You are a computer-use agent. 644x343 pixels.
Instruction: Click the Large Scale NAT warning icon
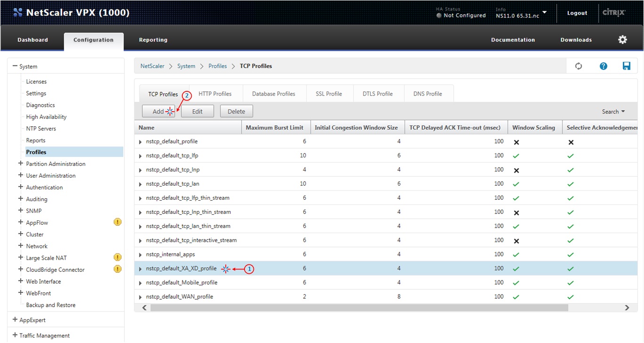118,257
